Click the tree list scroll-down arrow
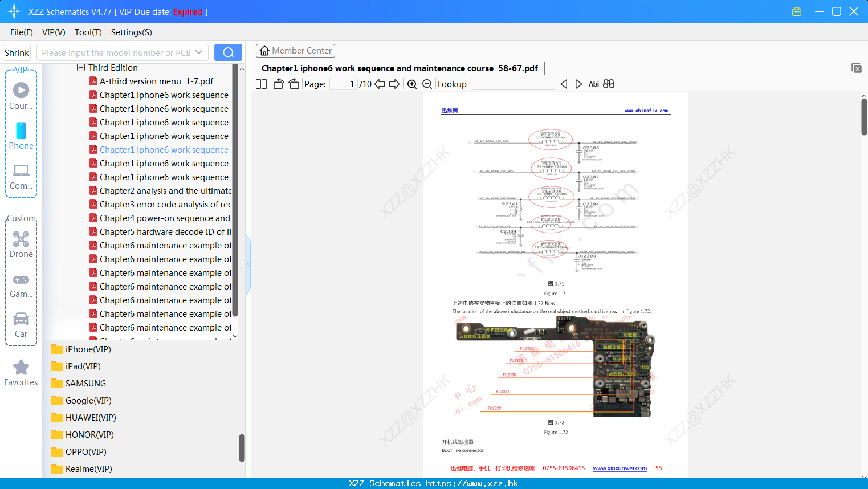 [x=235, y=337]
